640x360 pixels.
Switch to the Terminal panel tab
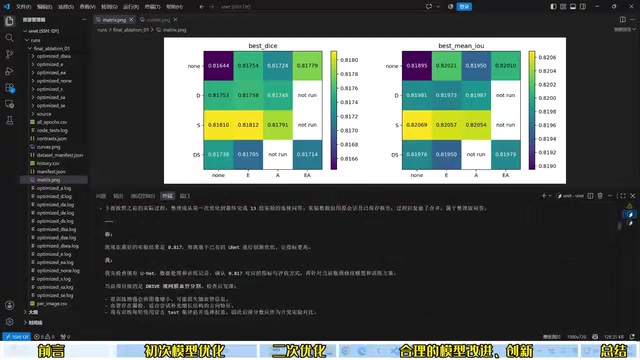coord(167,196)
